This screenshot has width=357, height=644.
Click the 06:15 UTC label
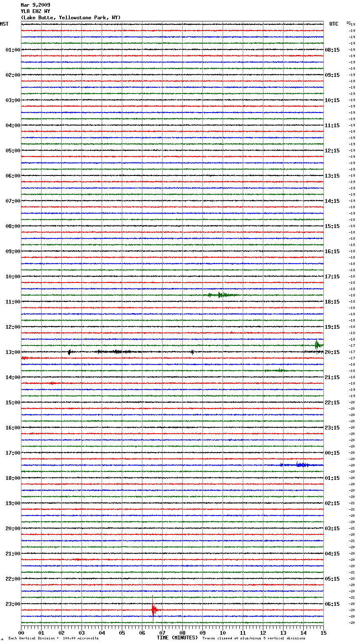332,604
